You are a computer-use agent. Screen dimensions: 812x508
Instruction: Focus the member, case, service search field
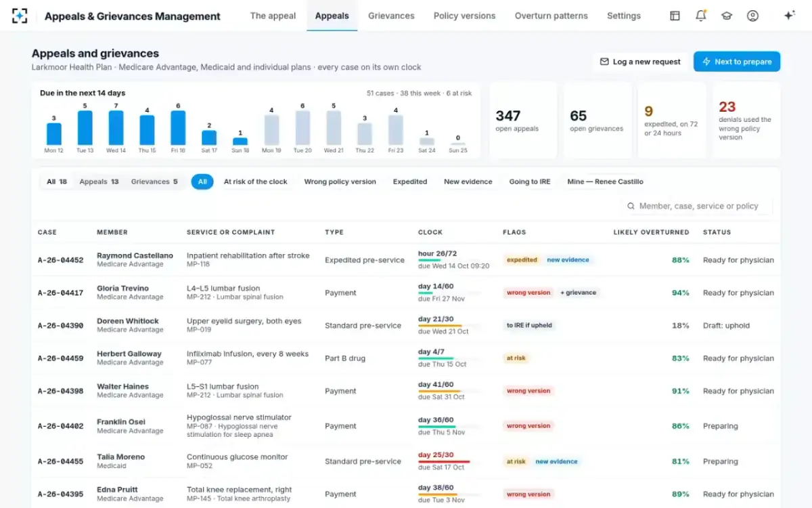tap(697, 206)
